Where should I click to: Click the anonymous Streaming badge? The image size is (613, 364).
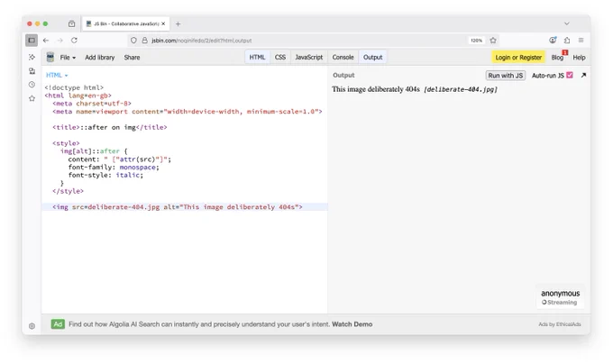[x=560, y=297]
